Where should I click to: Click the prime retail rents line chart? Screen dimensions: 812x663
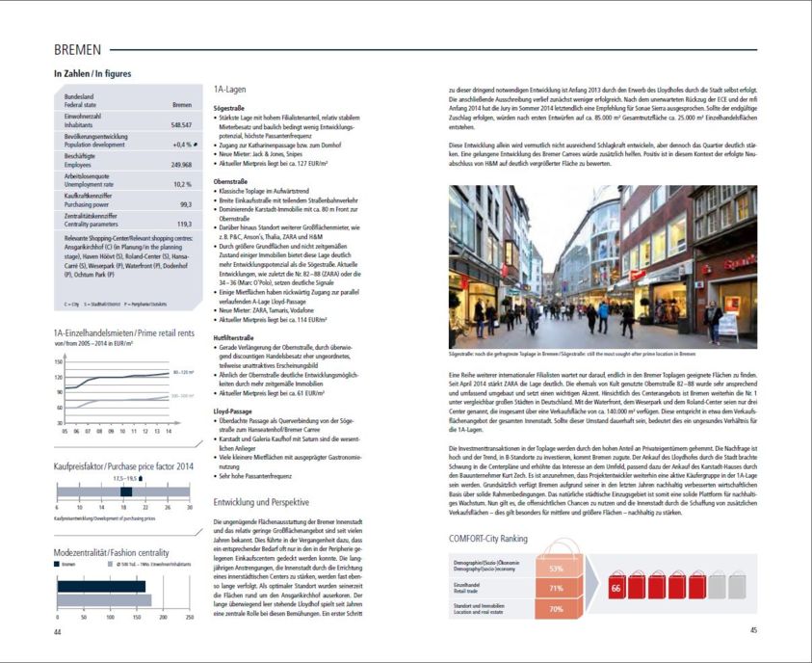coord(123,393)
